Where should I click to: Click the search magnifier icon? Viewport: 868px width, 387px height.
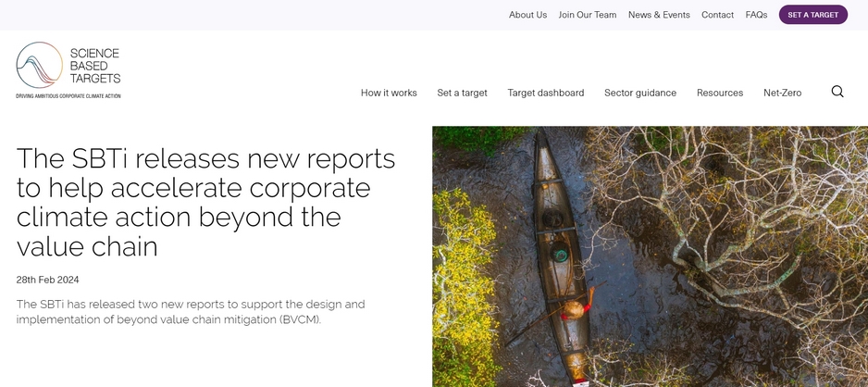click(837, 92)
